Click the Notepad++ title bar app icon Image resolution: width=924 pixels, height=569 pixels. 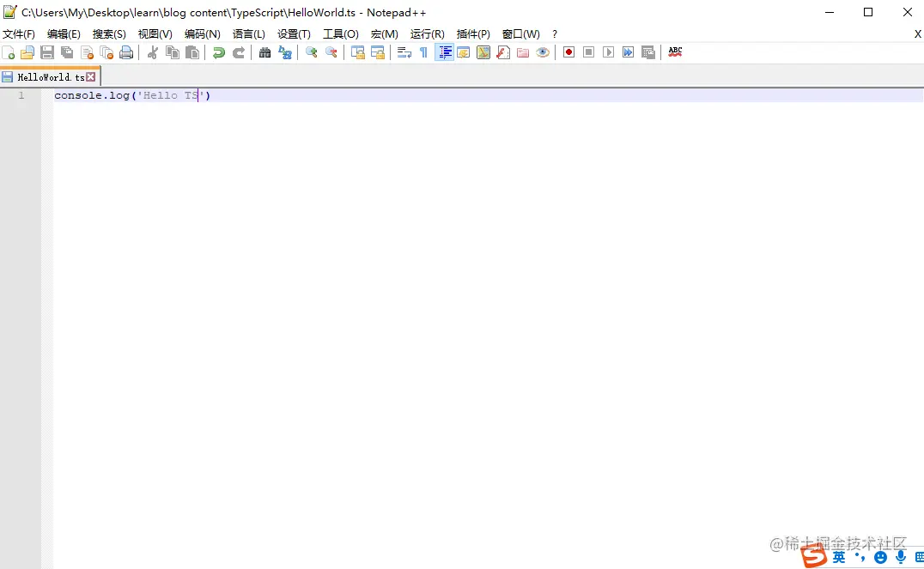[9, 12]
